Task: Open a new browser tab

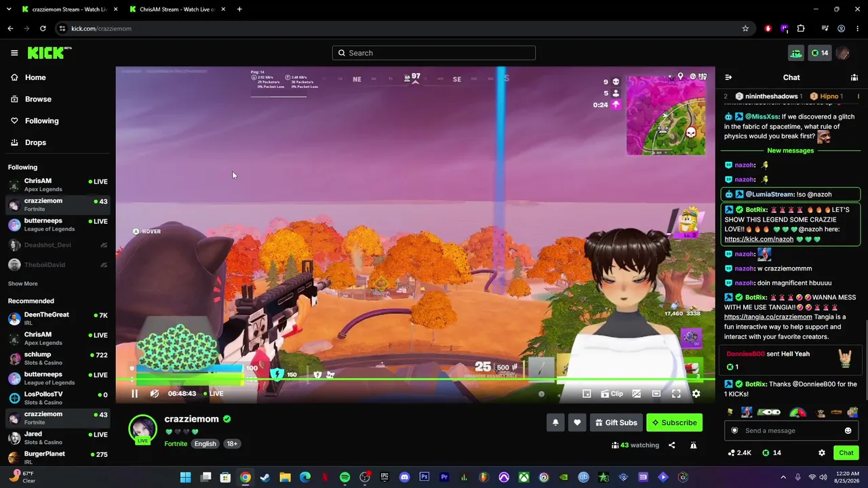Action: [x=239, y=9]
